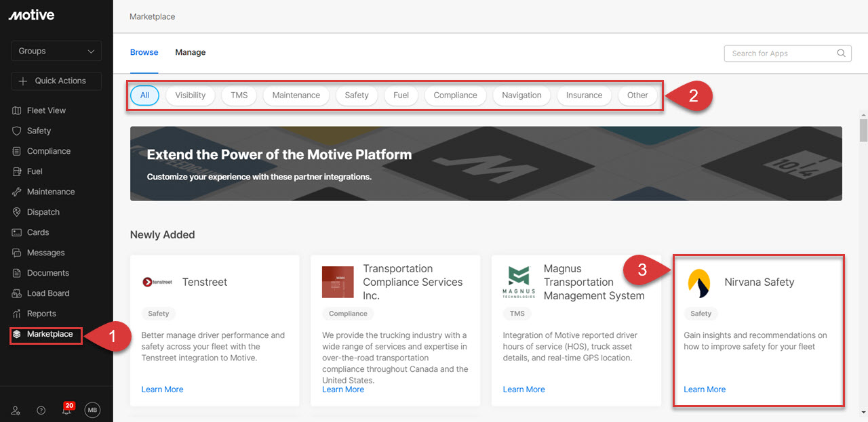Click the Magnus Transportation Management System title
Screen dimensions: 868x422
coord(594,282)
